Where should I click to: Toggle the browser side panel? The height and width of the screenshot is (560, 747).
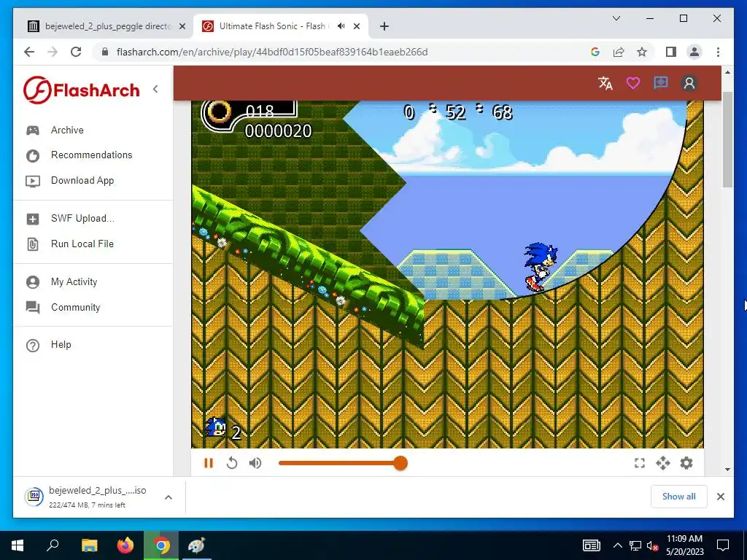[x=671, y=52]
